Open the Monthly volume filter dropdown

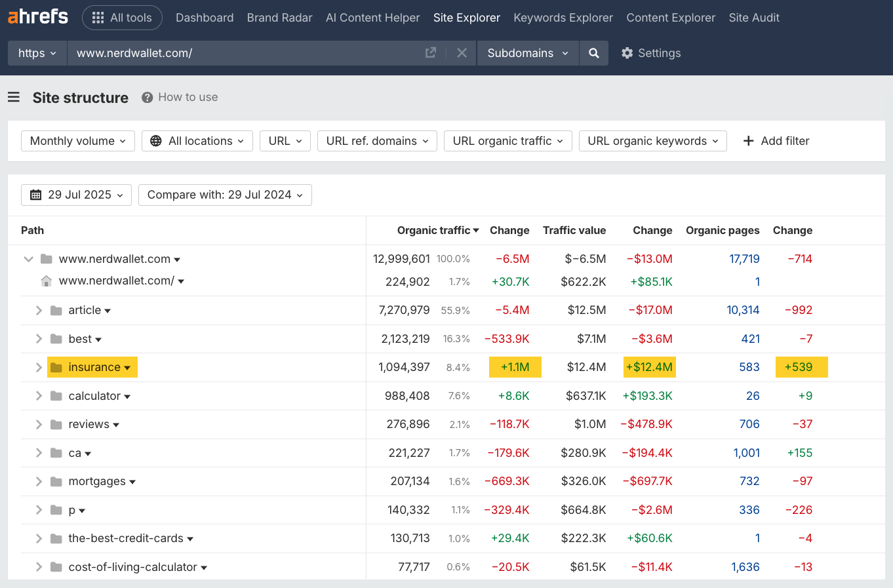point(77,141)
